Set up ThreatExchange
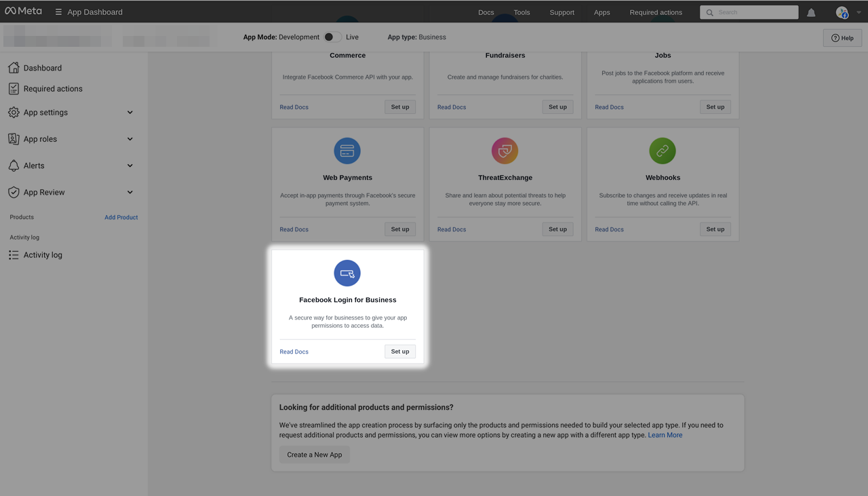Screen dimensions: 868x496 point(557,229)
